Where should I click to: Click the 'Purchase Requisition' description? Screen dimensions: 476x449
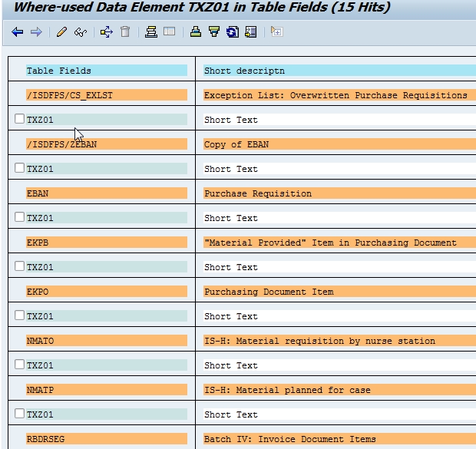click(x=258, y=193)
